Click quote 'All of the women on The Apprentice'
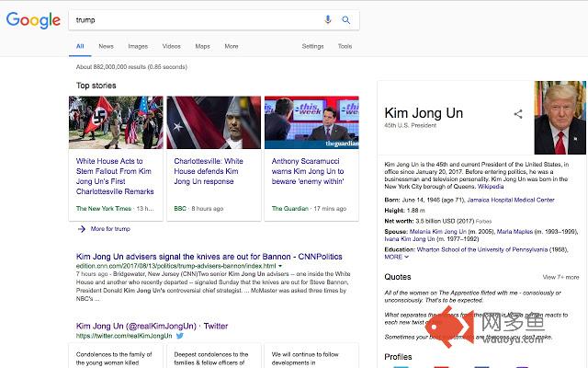Screen dimensions: 588x368 (x=472, y=296)
